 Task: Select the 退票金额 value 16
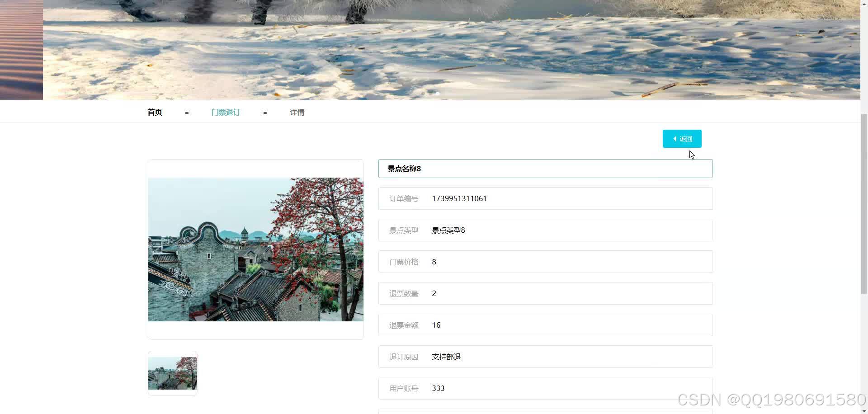[x=436, y=325]
